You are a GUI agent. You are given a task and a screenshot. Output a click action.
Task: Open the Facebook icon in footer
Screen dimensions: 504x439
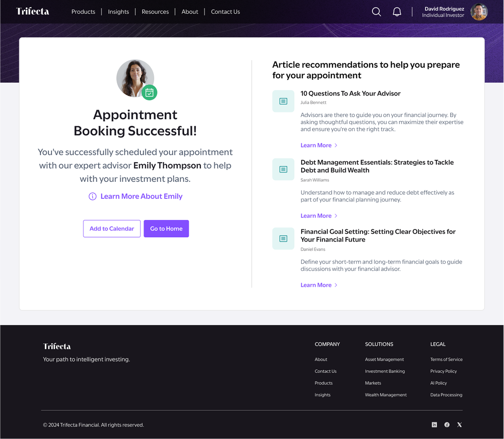tap(447, 425)
